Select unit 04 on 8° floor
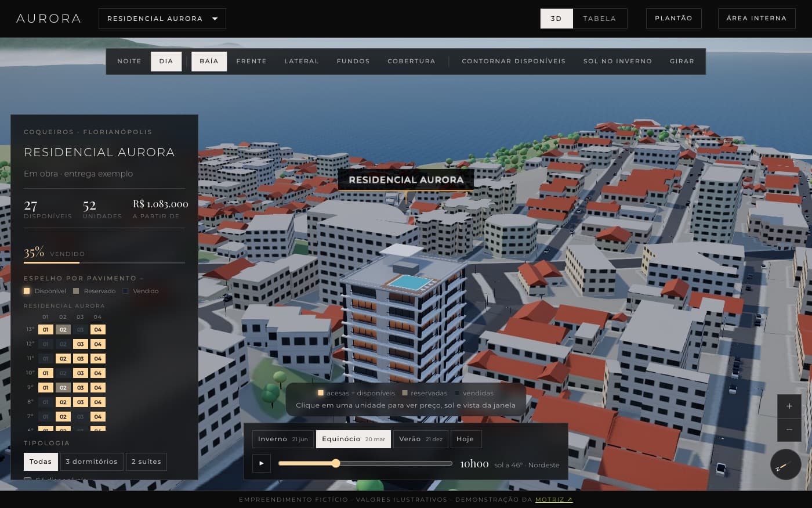The width and height of the screenshot is (812, 508). pos(98,402)
